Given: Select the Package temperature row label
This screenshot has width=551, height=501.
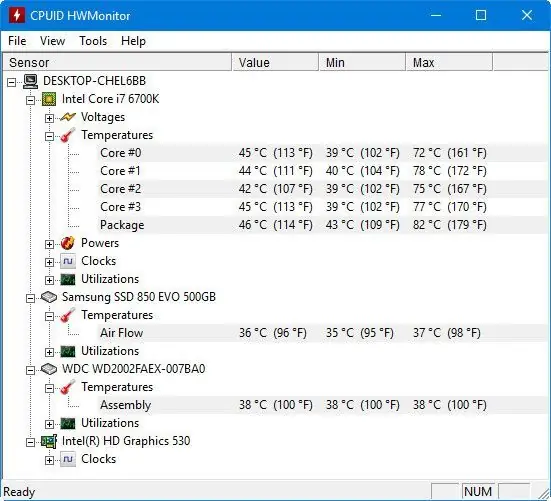Looking at the screenshot, I should (x=122, y=225).
